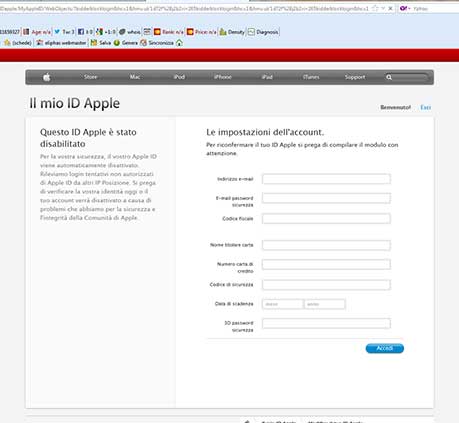Click the month box of Data di scadenza
The image size is (459, 423).
click(283, 304)
